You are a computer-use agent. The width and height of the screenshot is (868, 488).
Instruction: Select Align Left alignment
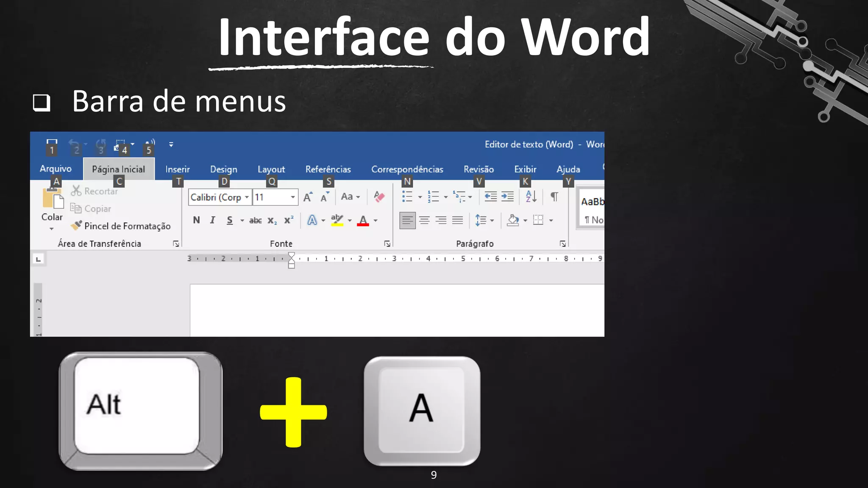[x=407, y=220]
